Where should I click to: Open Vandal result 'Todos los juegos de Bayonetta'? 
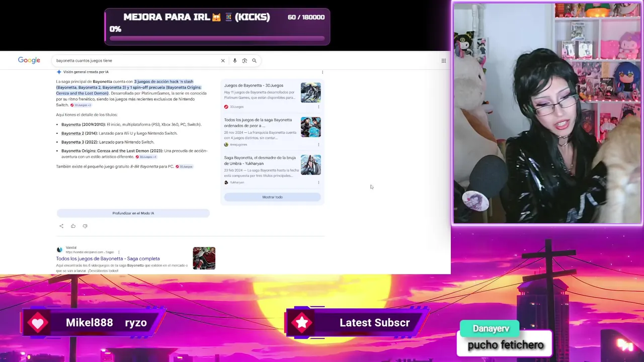point(108,258)
